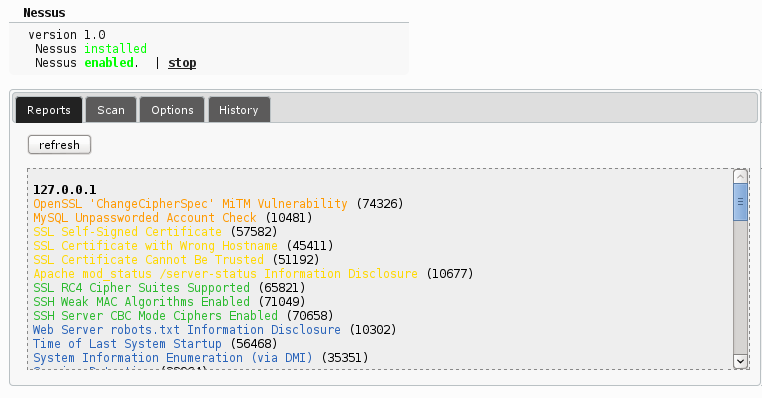Click the plugin ID (10677)
Viewport: 762px width, 398px height.
click(x=450, y=274)
